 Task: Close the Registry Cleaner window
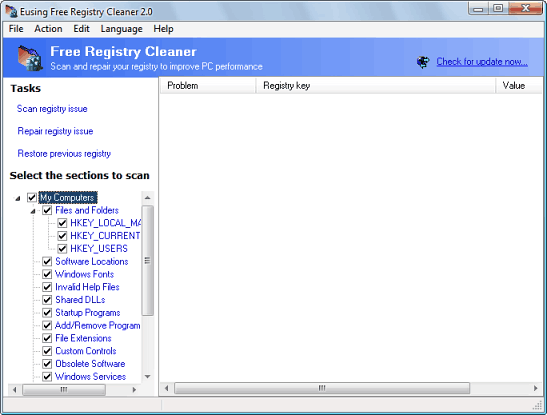(x=525, y=9)
